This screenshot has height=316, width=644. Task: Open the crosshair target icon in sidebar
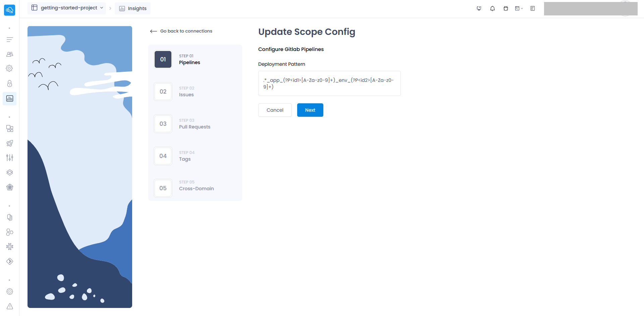[10, 292]
